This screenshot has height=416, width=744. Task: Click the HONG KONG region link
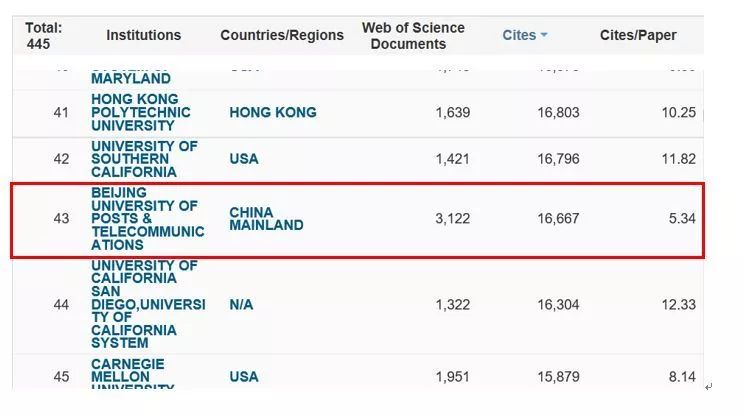pyautogui.click(x=273, y=112)
